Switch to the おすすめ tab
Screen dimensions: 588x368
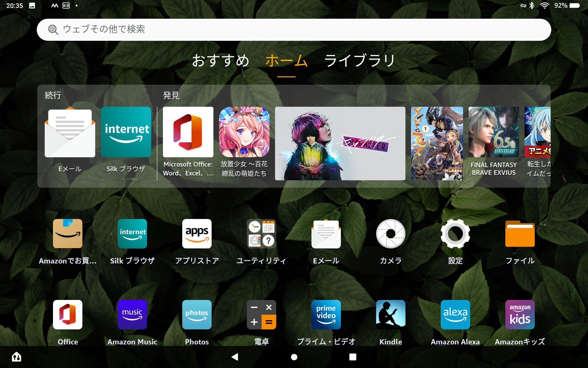point(221,60)
